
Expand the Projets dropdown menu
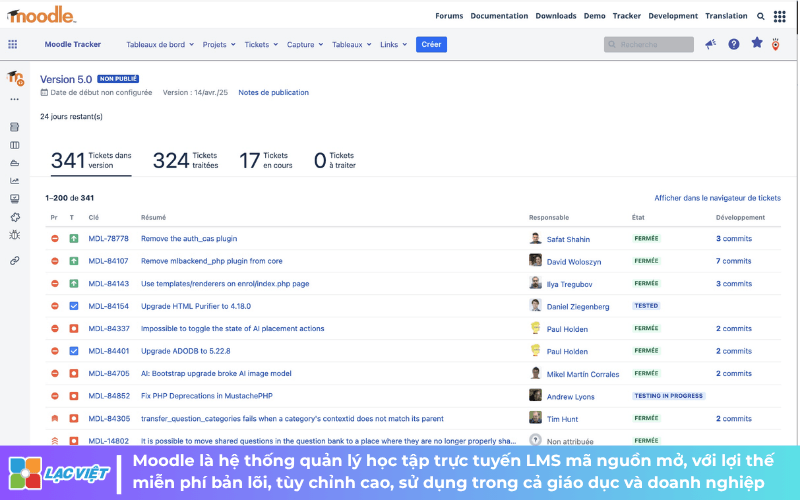click(219, 44)
